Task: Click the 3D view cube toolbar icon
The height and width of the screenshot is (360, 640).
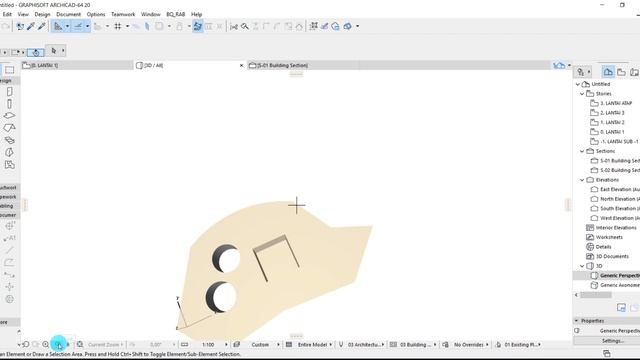Action: [x=347, y=27]
